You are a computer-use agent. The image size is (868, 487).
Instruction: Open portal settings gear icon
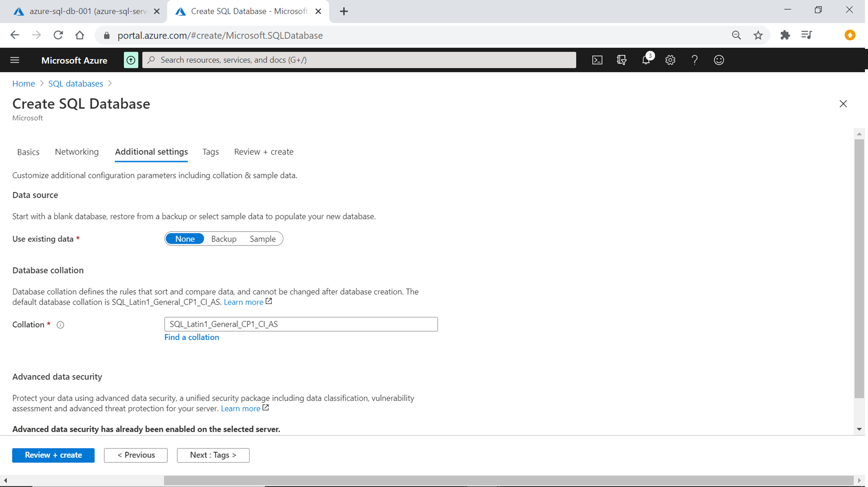pos(670,60)
